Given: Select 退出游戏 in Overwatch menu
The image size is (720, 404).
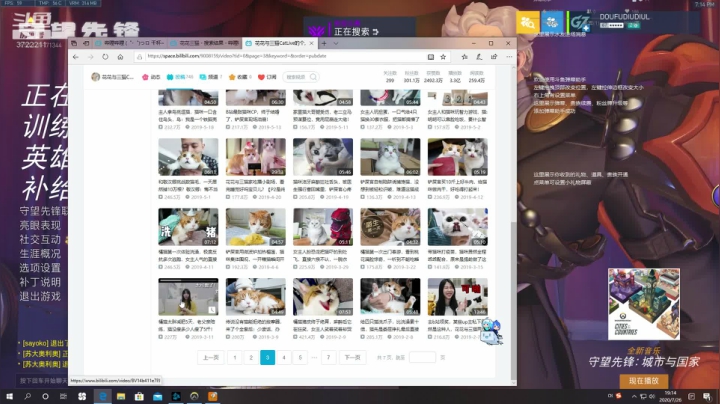Looking at the screenshot, I should [x=40, y=297].
